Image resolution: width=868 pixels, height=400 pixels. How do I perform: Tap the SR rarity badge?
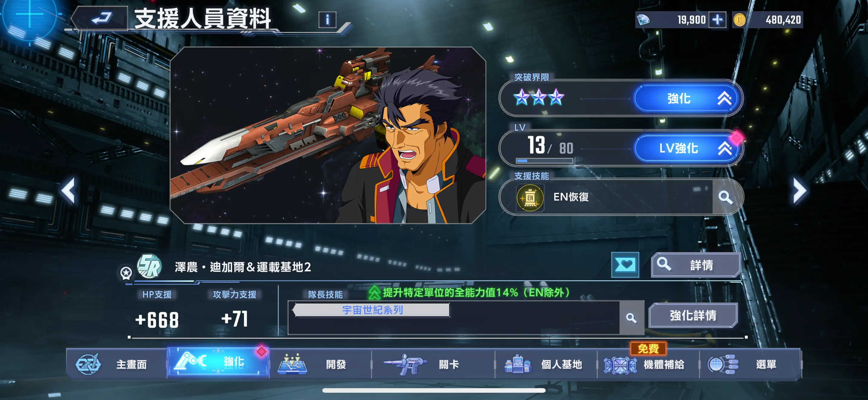(x=149, y=266)
